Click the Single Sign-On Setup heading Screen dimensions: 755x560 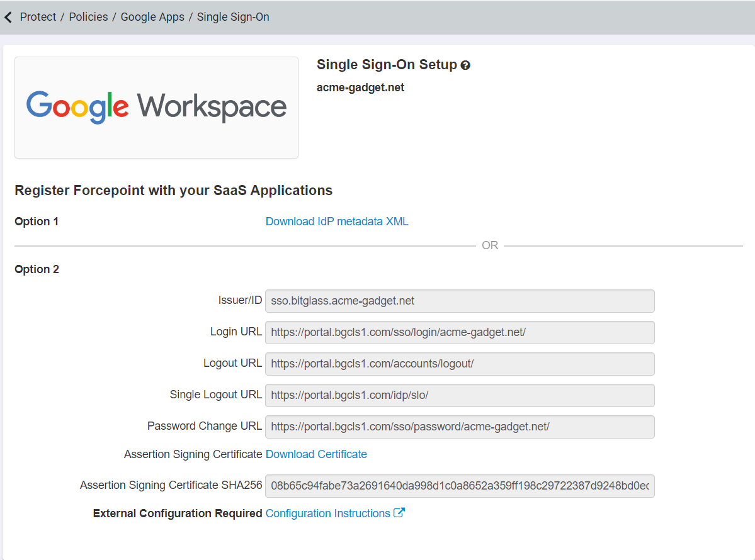click(x=387, y=64)
